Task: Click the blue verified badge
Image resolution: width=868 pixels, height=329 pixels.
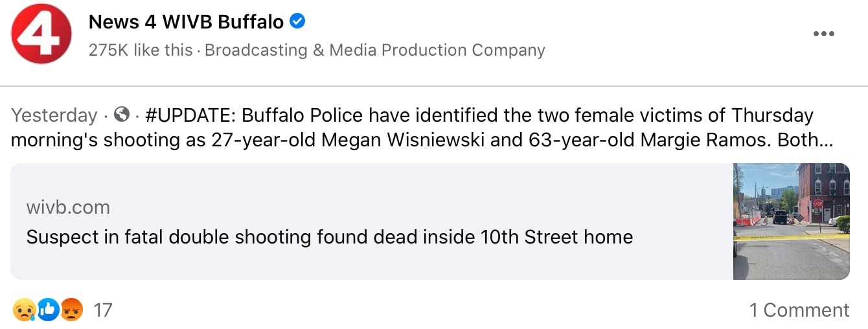Action: point(297,21)
